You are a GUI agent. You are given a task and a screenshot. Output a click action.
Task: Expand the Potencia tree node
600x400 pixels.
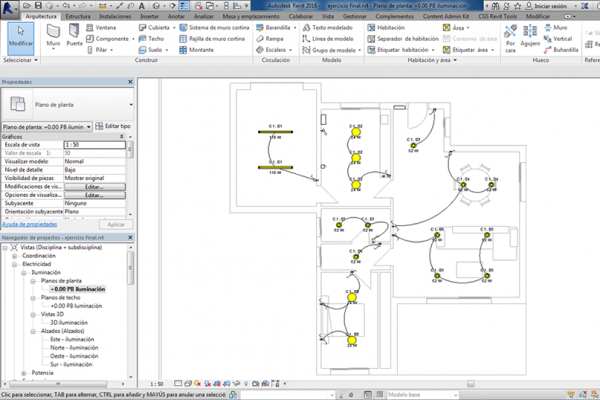click(x=23, y=372)
